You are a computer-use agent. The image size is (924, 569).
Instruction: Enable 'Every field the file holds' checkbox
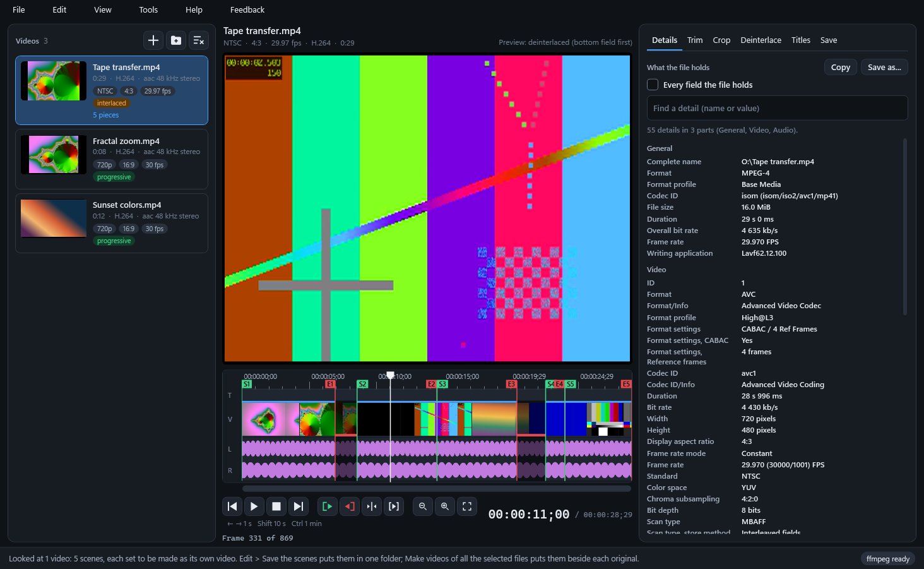tap(653, 85)
